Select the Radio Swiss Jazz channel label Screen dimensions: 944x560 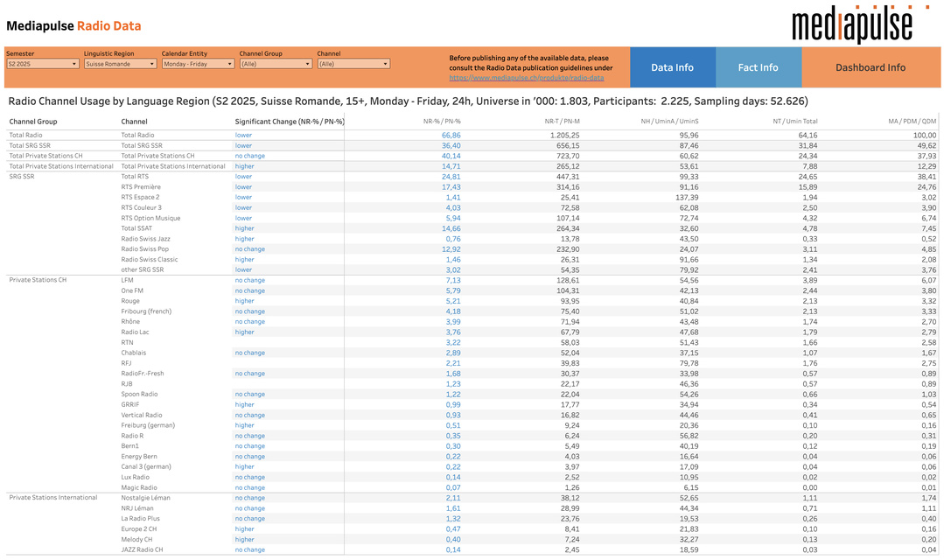coord(145,239)
